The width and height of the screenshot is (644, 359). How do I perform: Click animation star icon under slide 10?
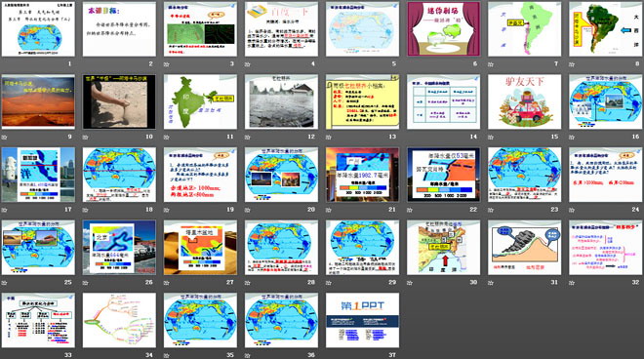tap(86, 137)
